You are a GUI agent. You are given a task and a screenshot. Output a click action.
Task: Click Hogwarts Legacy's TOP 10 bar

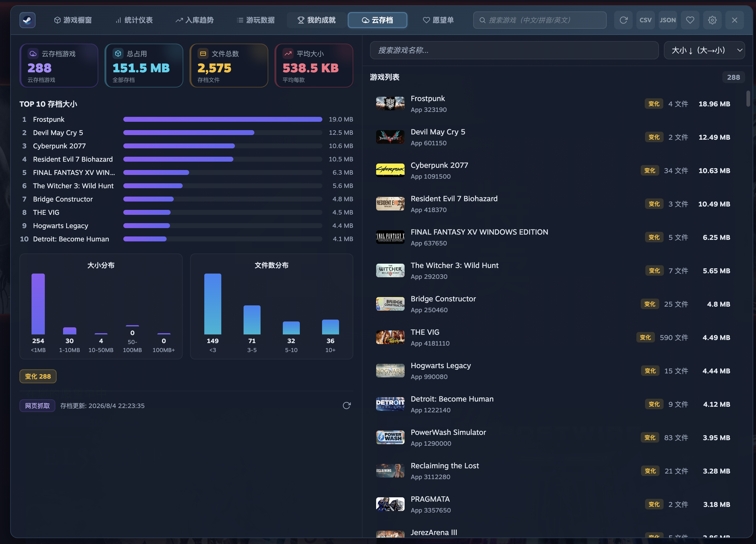tap(147, 225)
